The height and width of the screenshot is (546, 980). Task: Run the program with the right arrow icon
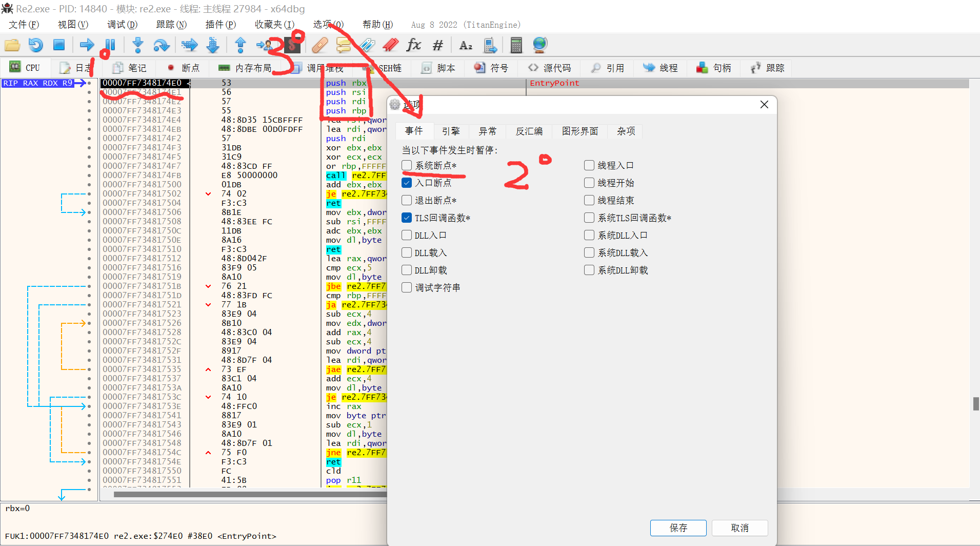pos(87,45)
